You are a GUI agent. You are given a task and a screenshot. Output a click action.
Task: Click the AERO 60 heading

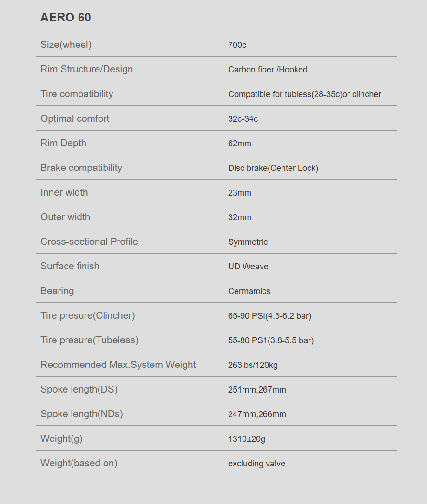tap(66, 17)
